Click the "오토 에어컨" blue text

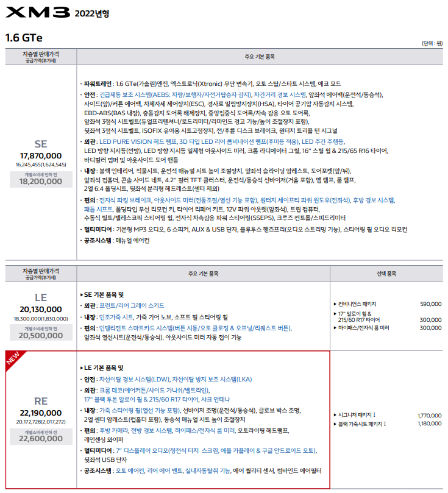130,470
